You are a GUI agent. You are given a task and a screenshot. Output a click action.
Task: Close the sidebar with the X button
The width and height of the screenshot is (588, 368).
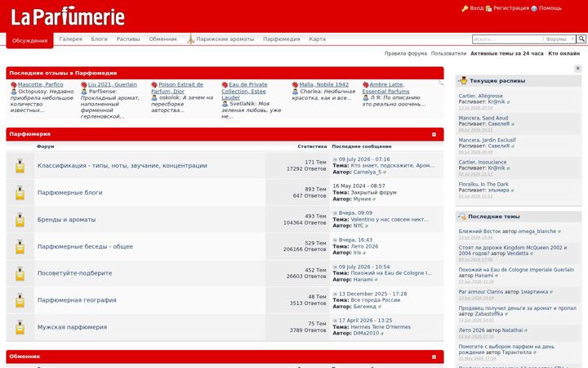click(577, 68)
